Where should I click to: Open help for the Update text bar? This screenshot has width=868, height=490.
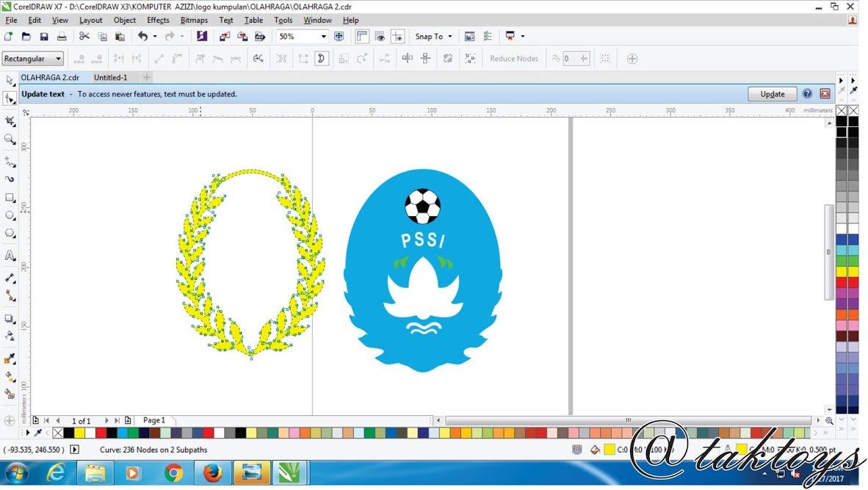[807, 93]
